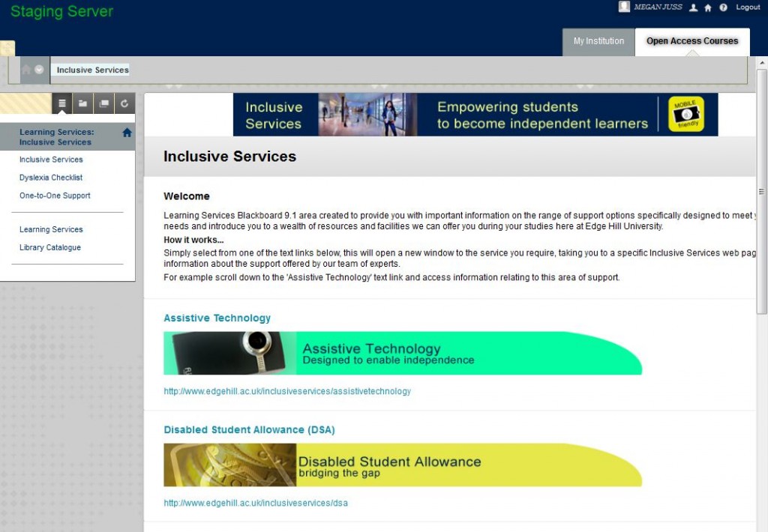Open Dyslexia Checklist menu item
Viewport: 768px width, 532px height.
51,178
